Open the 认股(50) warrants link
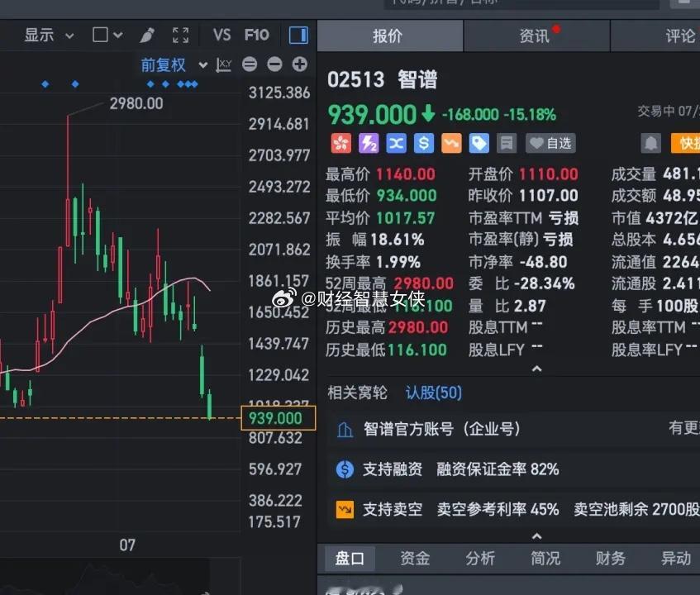The width and height of the screenshot is (700, 595). (x=434, y=393)
